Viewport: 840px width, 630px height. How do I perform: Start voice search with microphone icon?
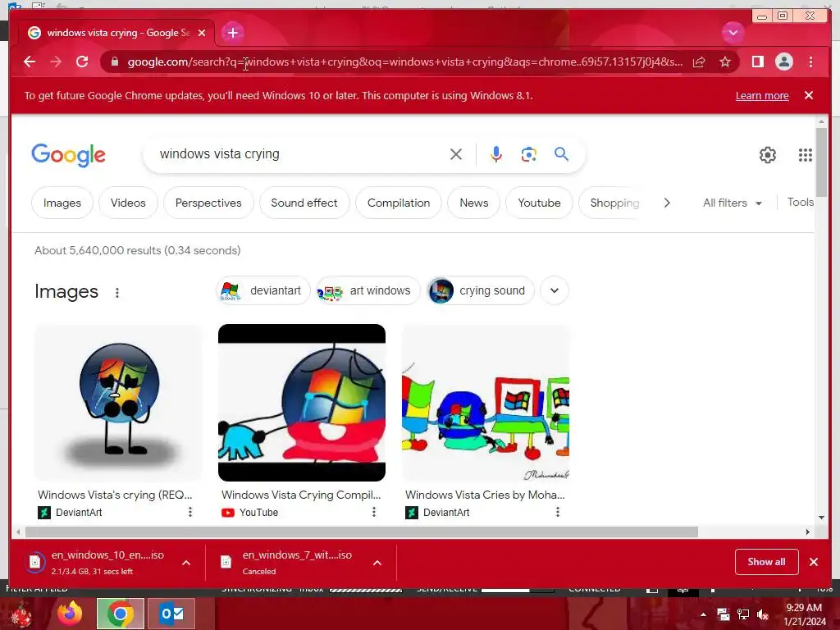(x=496, y=154)
